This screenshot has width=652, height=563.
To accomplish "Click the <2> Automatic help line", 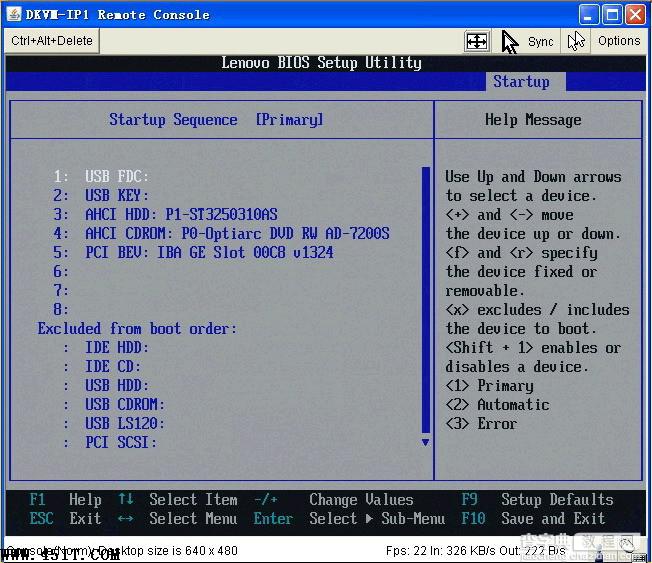I will [x=497, y=404].
